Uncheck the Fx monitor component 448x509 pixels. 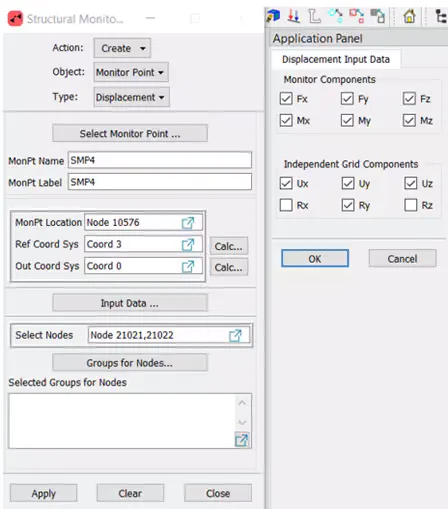click(x=286, y=99)
